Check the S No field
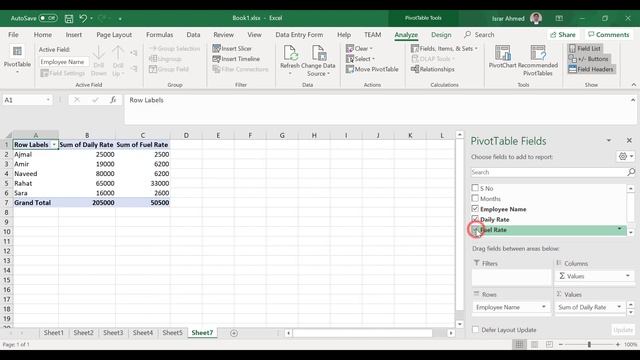Image resolution: width=640 pixels, height=360 pixels. [x=475, y=188]
